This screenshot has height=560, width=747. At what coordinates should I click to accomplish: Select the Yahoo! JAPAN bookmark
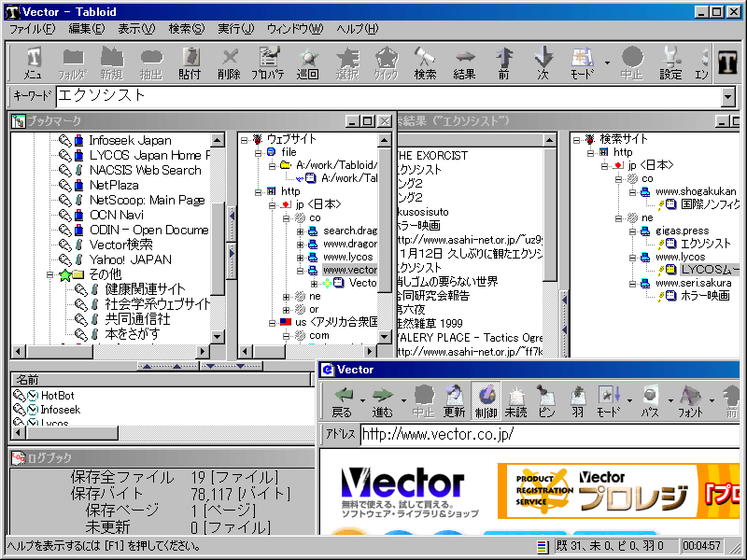(130, 259)
